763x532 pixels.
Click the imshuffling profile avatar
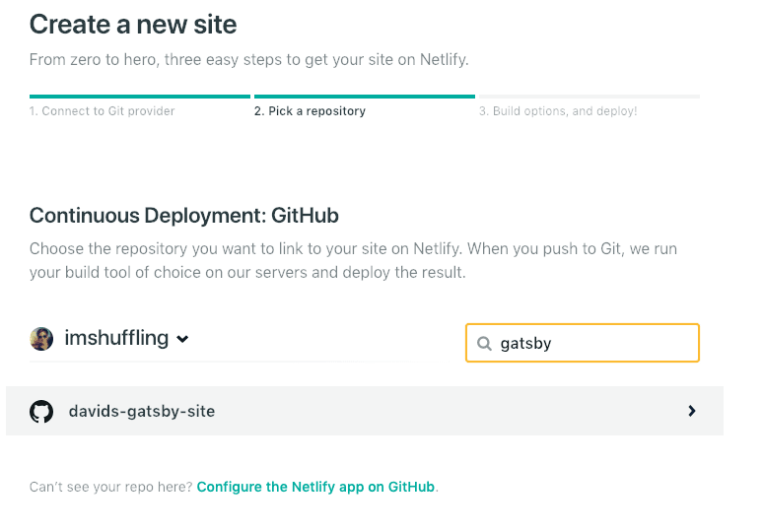pos(41,339)
